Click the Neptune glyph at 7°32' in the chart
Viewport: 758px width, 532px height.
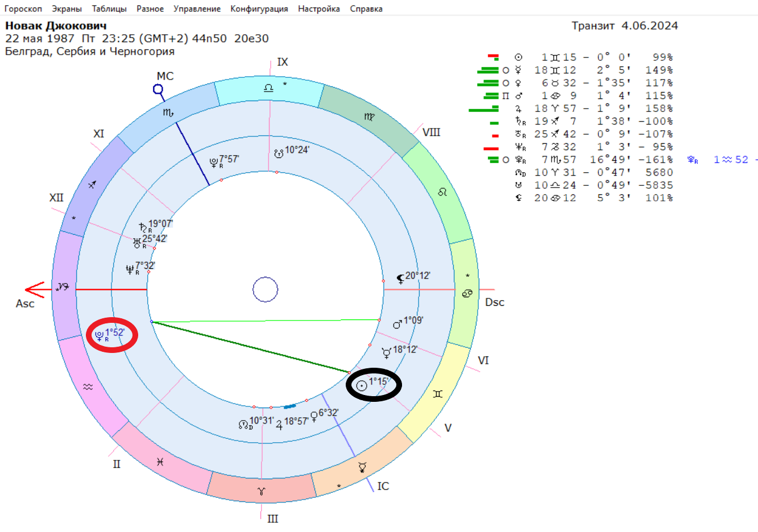[130, 269]
